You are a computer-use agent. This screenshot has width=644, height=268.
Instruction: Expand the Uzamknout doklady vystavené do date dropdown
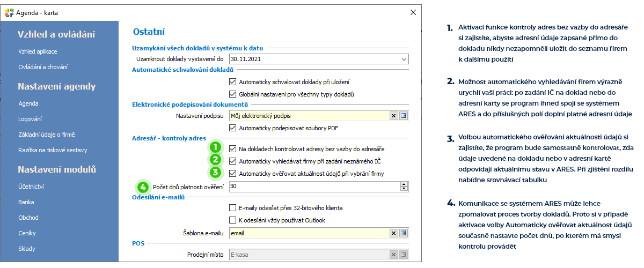(404, 59)
